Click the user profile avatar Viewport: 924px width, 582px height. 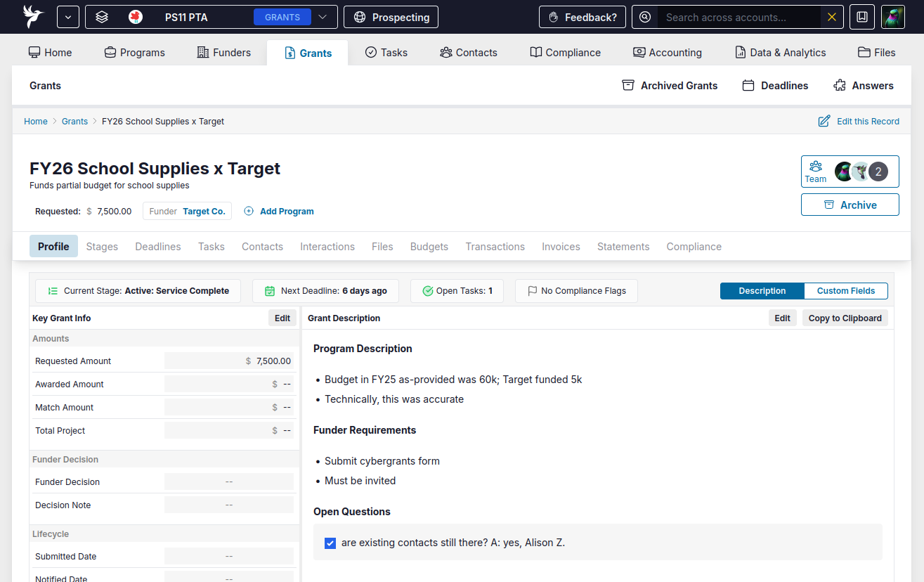pyautogui.click(x=892, y=17)
